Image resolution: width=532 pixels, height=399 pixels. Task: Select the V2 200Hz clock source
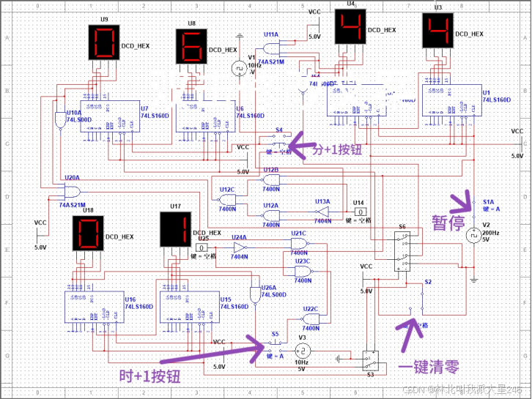coord(473,236)
